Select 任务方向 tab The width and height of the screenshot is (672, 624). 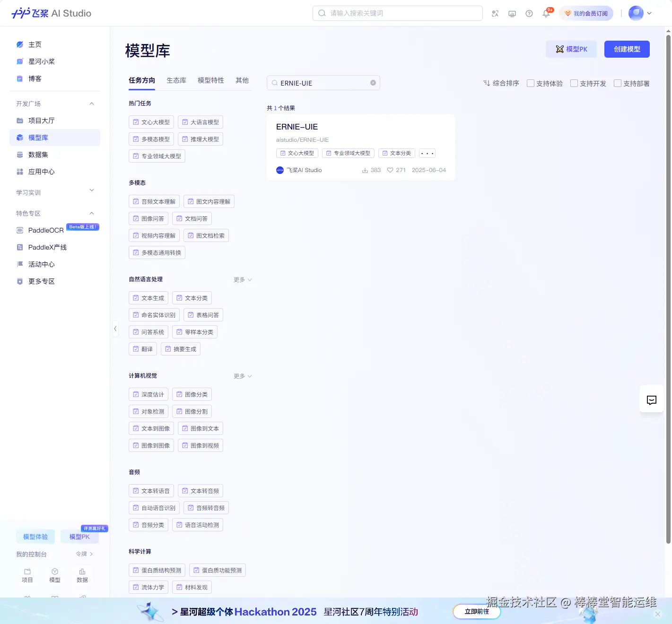click(x=142, y=80)
